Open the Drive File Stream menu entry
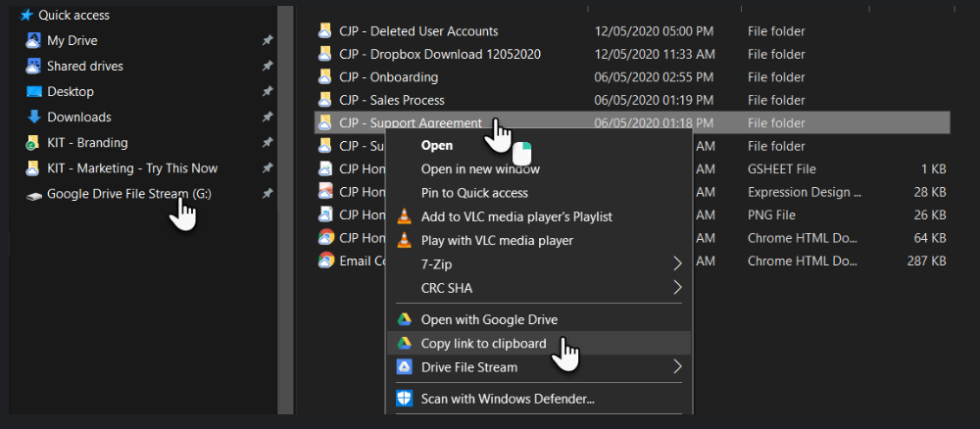The height and width of the screenshot is (429, 980). pyautogui.click(x=469, y=367)
